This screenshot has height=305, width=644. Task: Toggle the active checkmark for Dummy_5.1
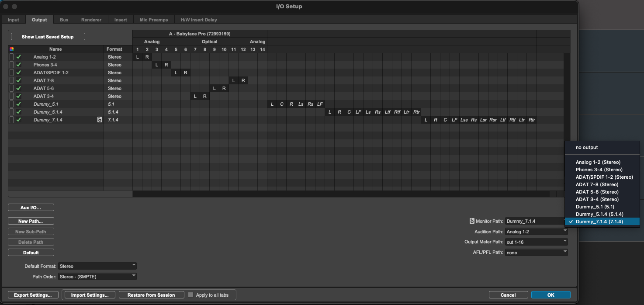pos(19,104)
